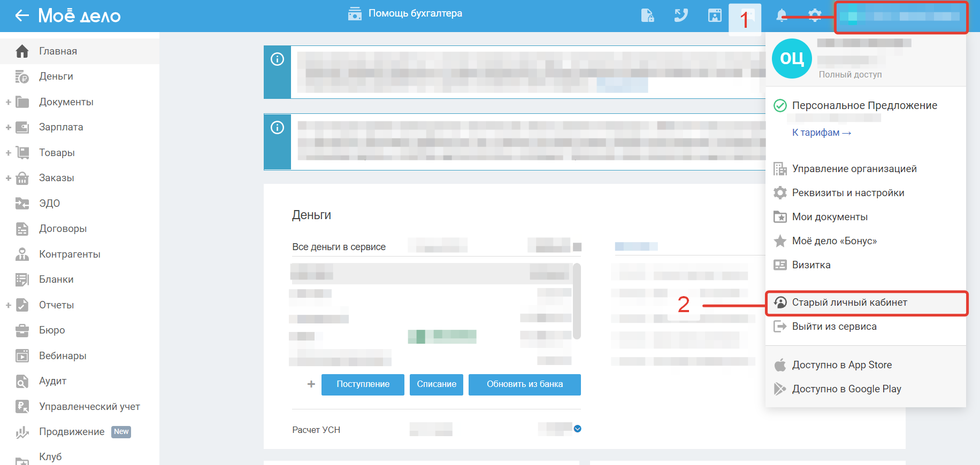Open the protected document icon in the top bar

647,15
